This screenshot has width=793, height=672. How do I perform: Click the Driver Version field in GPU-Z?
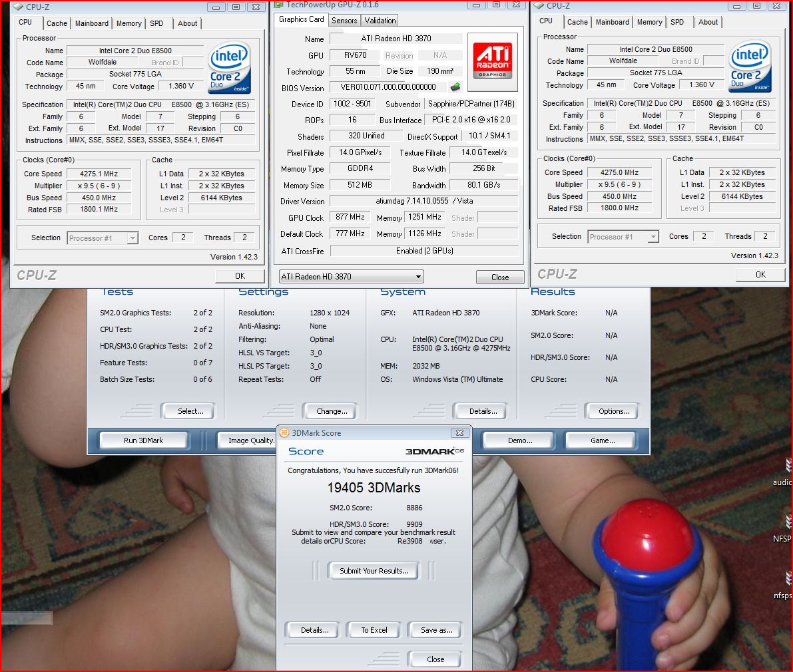pos(424,201)
